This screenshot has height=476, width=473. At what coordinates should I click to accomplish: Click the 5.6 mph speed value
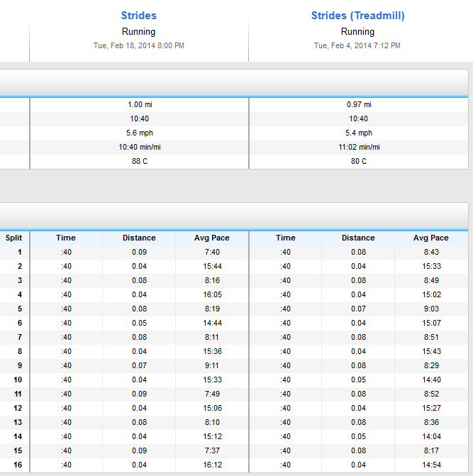pyautogui.click(x=139, y=133)
